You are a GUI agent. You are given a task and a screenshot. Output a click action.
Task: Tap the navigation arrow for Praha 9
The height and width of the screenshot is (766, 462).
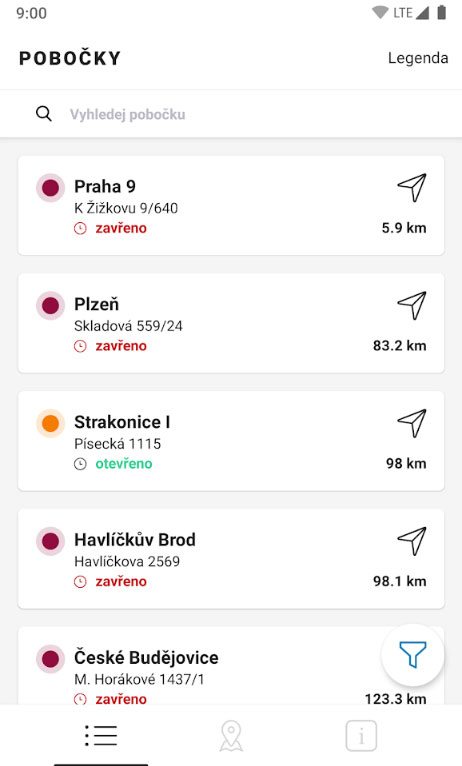412,187
